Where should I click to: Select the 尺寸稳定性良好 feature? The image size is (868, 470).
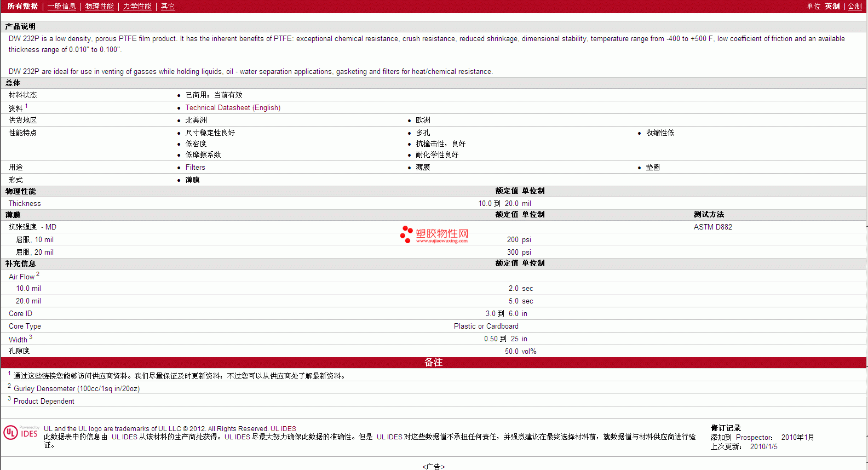pyautogui.click(x=210, y=133)
